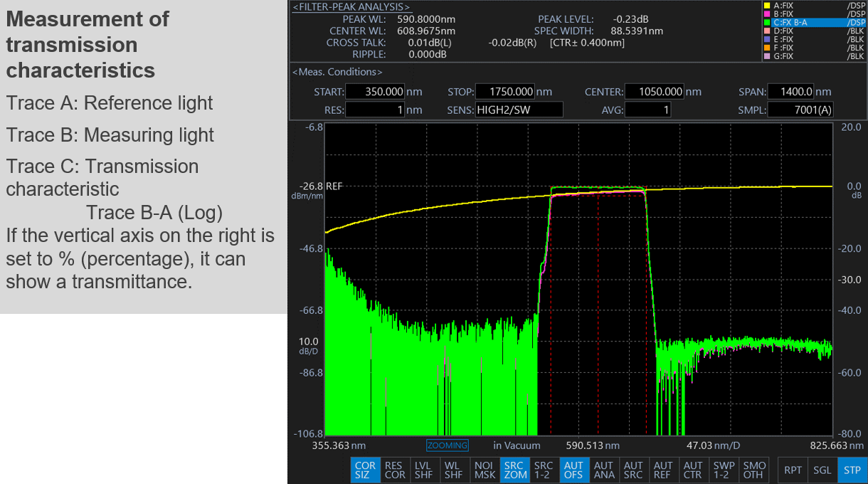The height and width of the screenshot is (484, 868).
Task: Click the START wavelength input field
Action: (x=375, y=92)
